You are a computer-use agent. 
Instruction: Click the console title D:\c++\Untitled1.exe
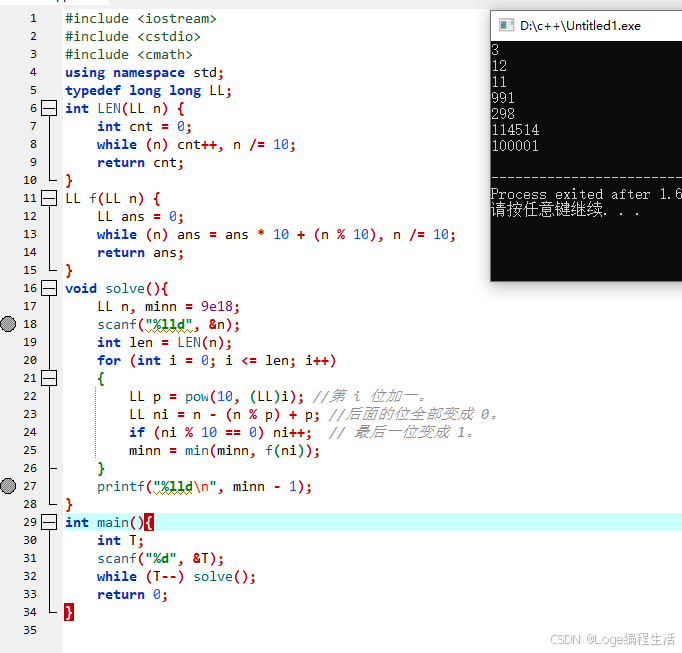click(580, 26)
